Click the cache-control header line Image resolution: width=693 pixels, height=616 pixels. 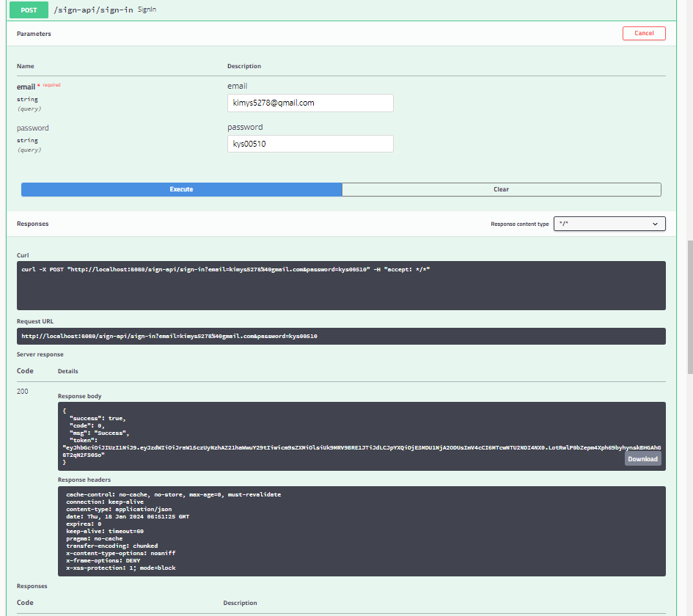173,495
